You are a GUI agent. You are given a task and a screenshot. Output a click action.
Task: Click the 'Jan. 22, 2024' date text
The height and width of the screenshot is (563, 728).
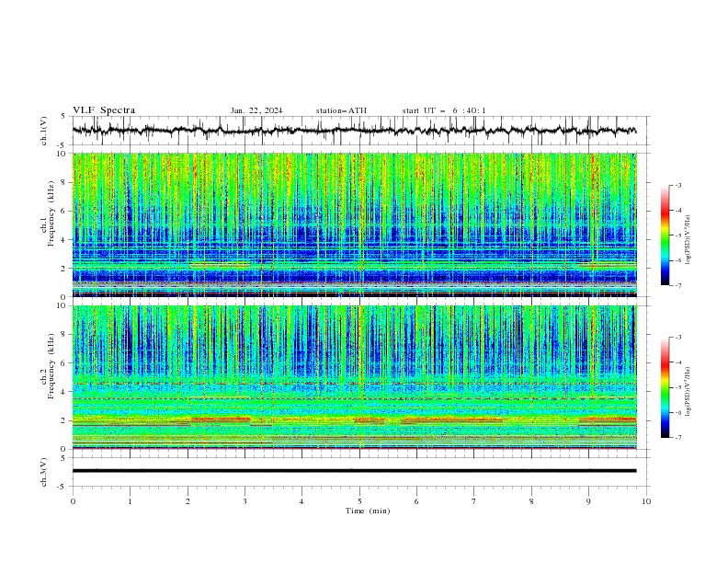click(256, 110)
